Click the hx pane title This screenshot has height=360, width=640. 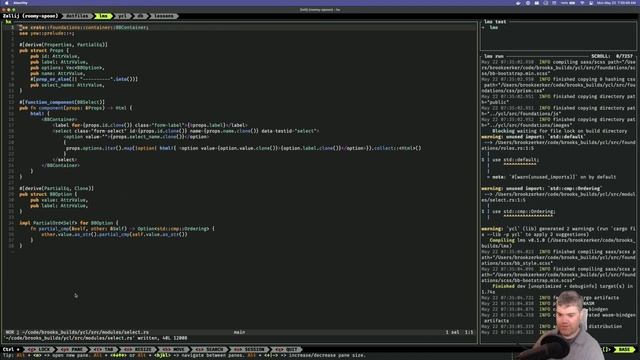point(8,22)
